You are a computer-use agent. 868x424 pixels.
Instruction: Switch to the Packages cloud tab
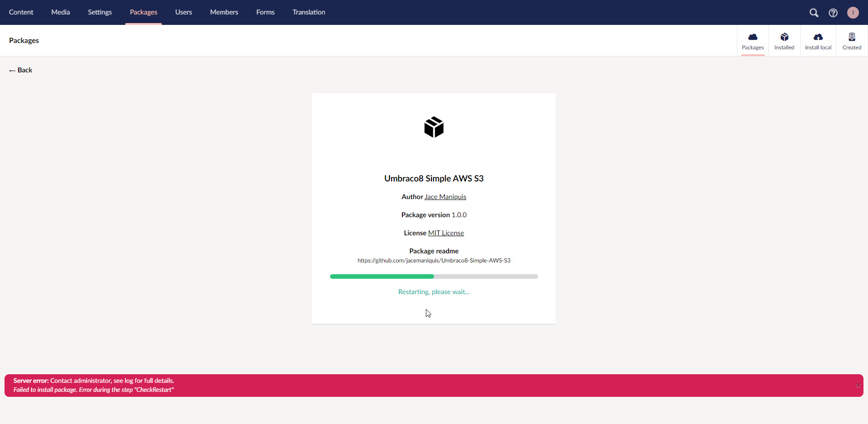pyautogui.click(x=753, y=41)
